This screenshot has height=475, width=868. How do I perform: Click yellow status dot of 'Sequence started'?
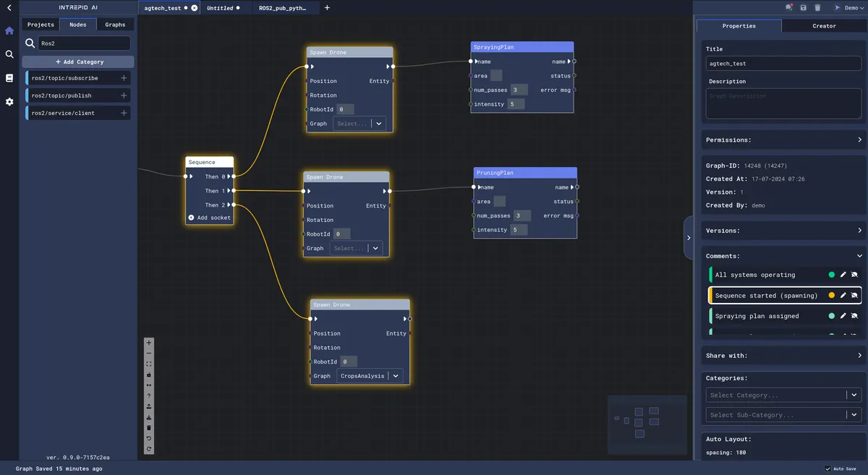coord(832,296)
